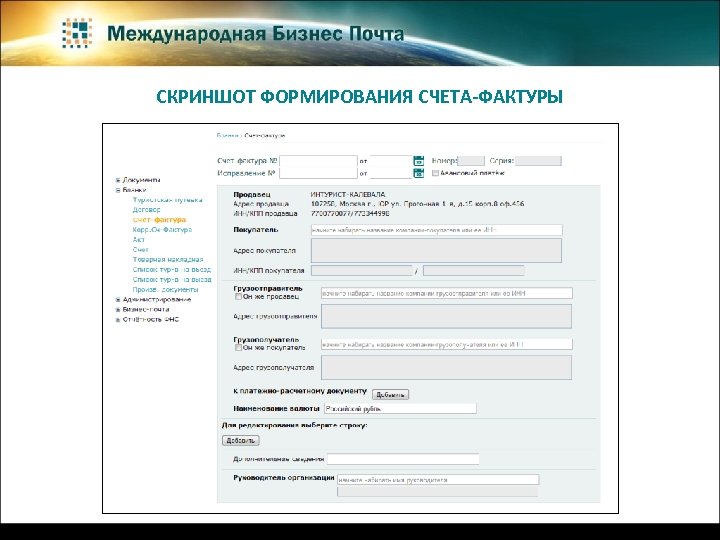Click the Адрес покупателя text area
The height and width of the screenshot is (540, 720).
pyautogui.click(x=436, y=251)
